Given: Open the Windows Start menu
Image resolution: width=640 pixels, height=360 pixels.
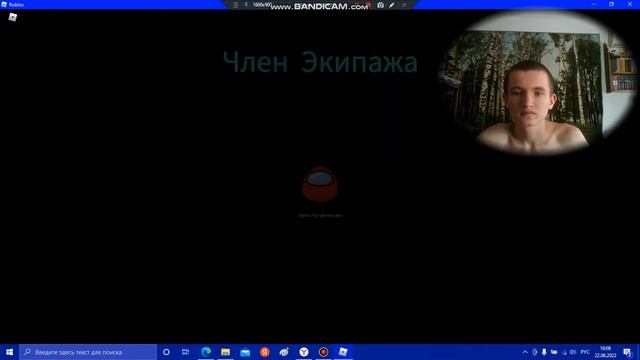Looking at the screenshot, I should [x=9, y=352].
